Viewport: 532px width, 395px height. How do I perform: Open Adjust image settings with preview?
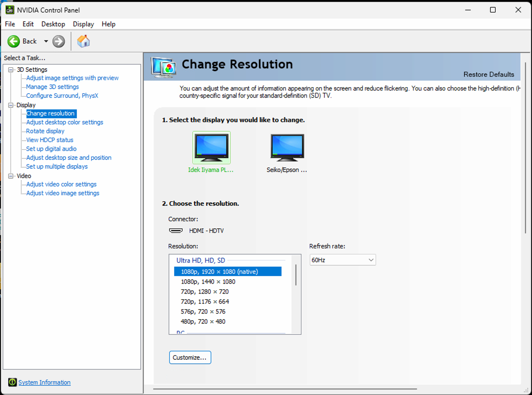coord(72,78)
